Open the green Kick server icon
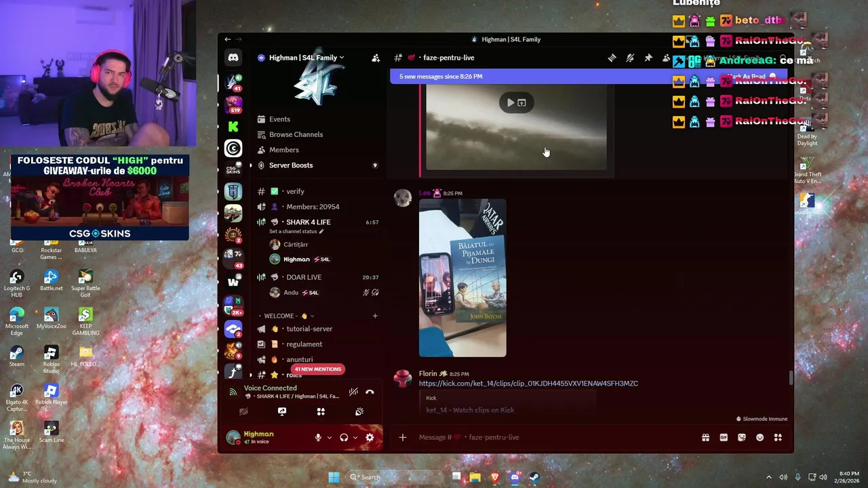This screenshot has height=488, width=868. pos(233,126)
